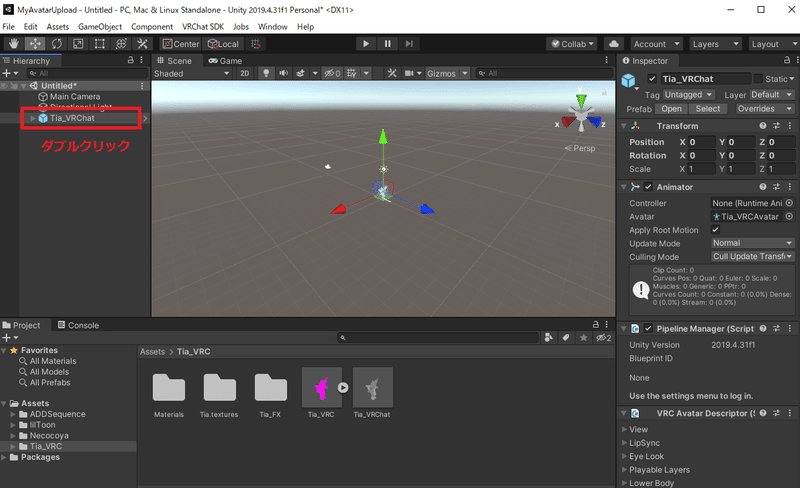Lock the Hierarchy panel
Image resolution: width=800 pixels, height=488 pixels.
(130, 60)
